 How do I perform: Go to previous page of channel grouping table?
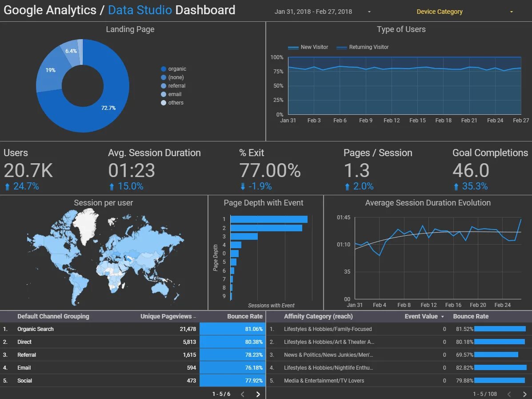pyautogui.click(x=243, y=394)
